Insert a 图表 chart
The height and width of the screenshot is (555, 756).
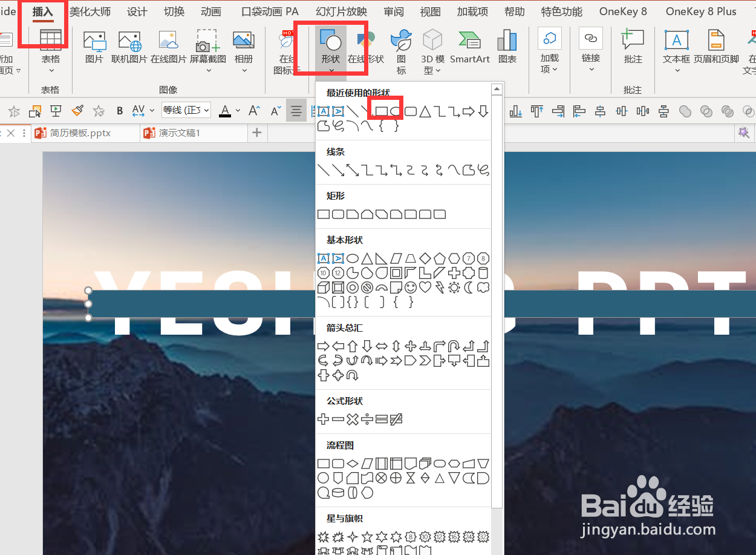click(x=507, y=47)
